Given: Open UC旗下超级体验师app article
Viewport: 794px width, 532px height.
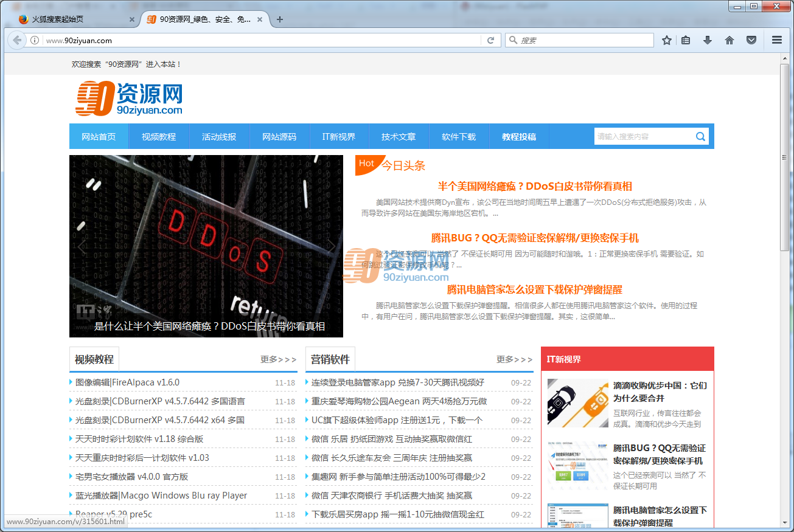Looking at the screenshot, I should [397, 420].
